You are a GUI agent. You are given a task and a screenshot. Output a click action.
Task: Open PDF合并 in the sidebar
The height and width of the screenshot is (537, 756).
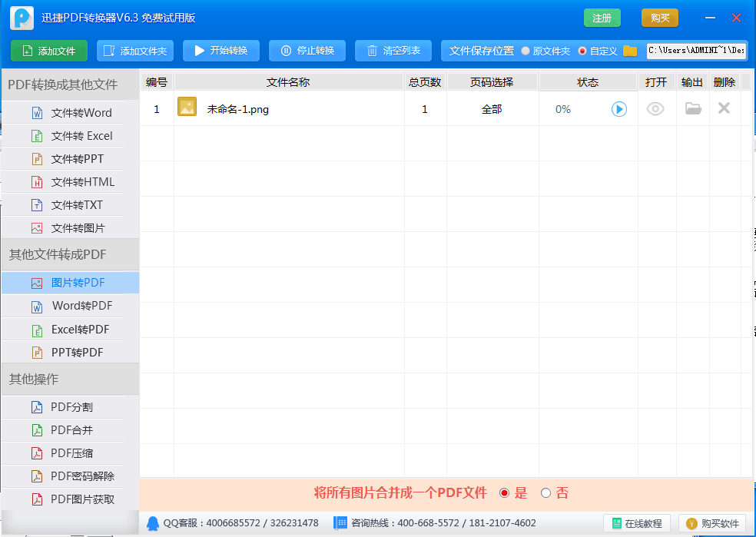(71, 430)
